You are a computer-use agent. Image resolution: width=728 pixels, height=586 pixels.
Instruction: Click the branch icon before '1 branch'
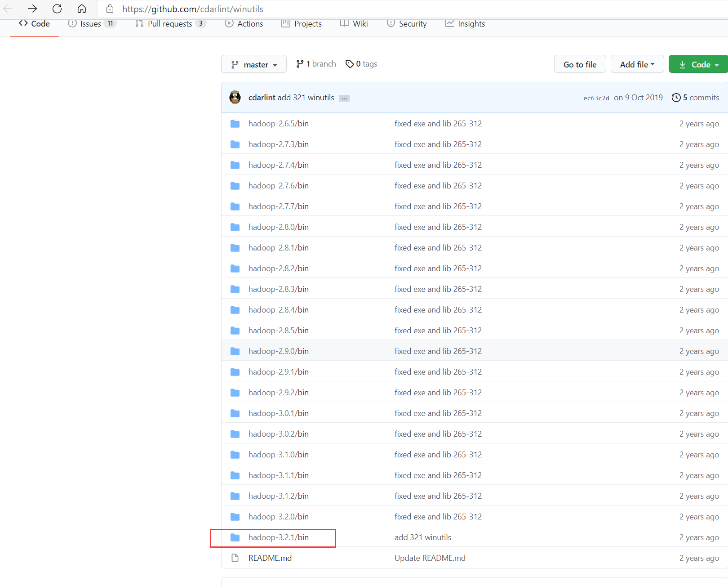pos(300,63)
